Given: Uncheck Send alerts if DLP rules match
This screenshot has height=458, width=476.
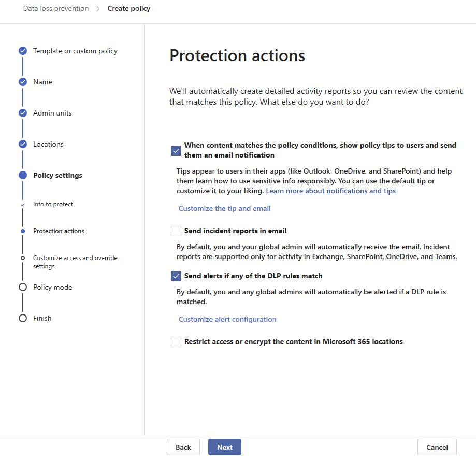Looking at the screenshot, I should tap(176, 276).
